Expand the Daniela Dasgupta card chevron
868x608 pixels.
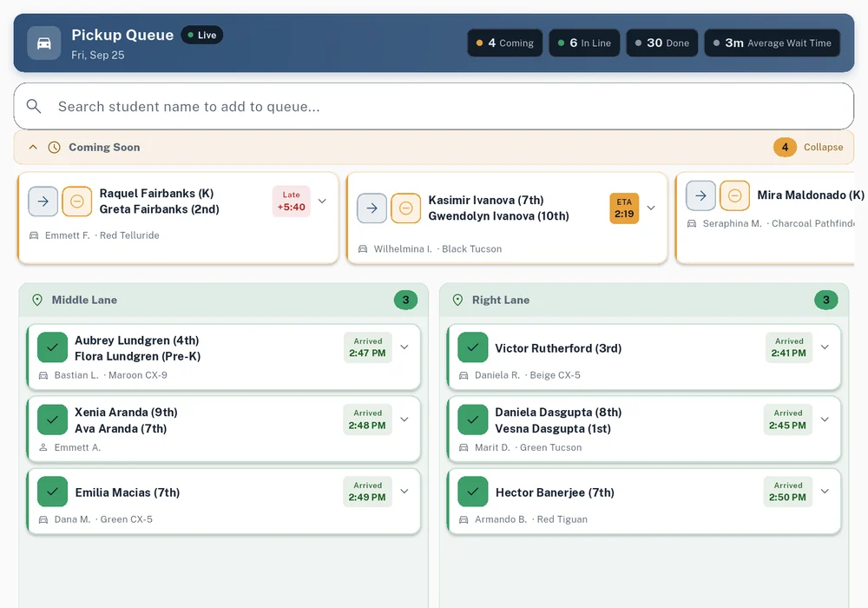tap(825, 420)
